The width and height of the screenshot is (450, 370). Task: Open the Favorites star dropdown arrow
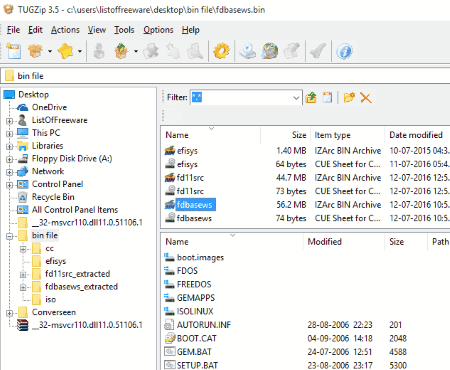pos(80,51)
